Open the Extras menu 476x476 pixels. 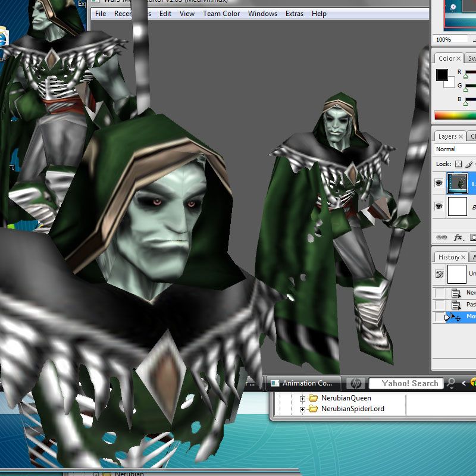pos(295,14)
